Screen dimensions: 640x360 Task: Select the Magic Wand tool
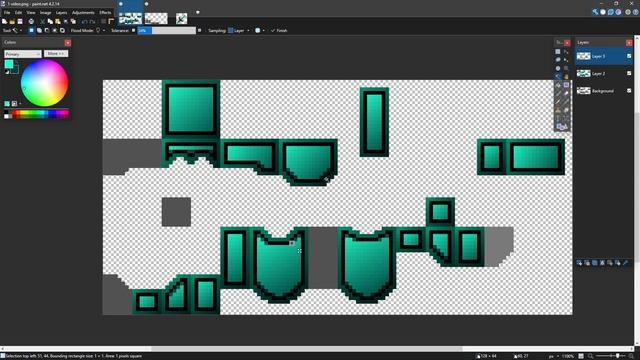coord(558,76)
